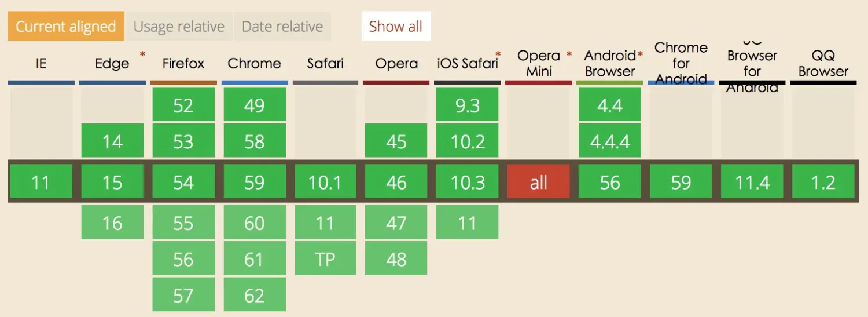Select the red Opera Mini all cell
This screenshot has width=868, height=317.
[x=539, y=183]
